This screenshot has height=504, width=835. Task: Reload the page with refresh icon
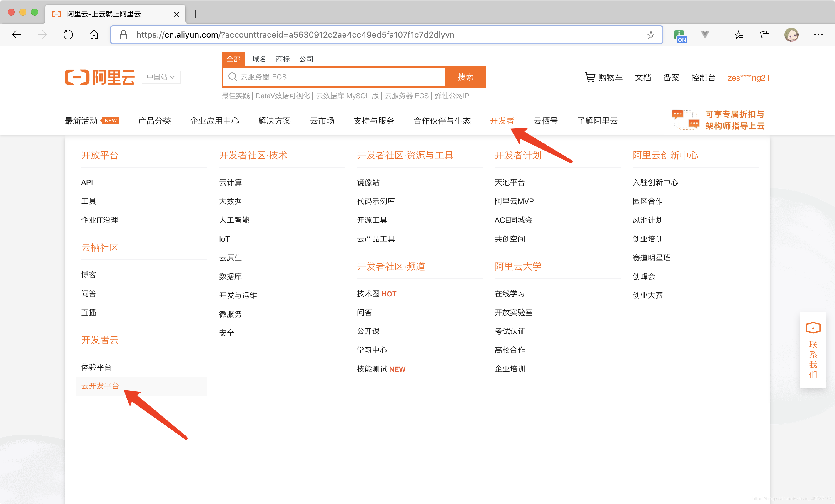(x=68, y=35)
